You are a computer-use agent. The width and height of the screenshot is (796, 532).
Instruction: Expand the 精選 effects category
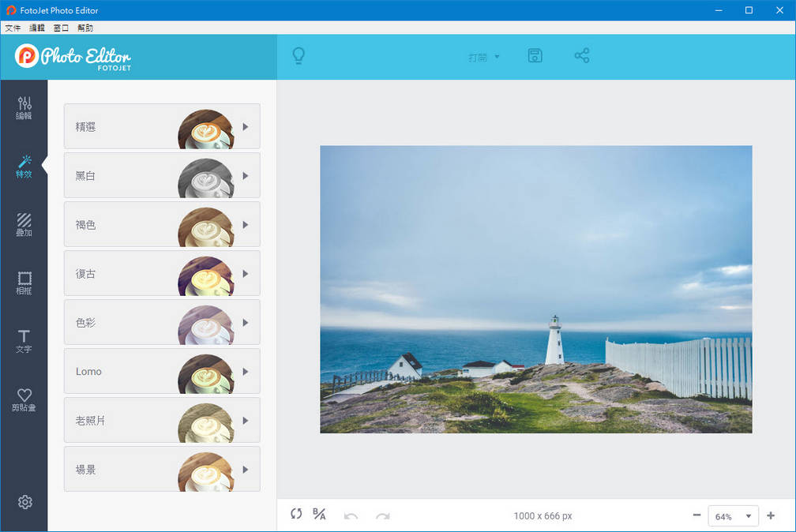[162, 126]
